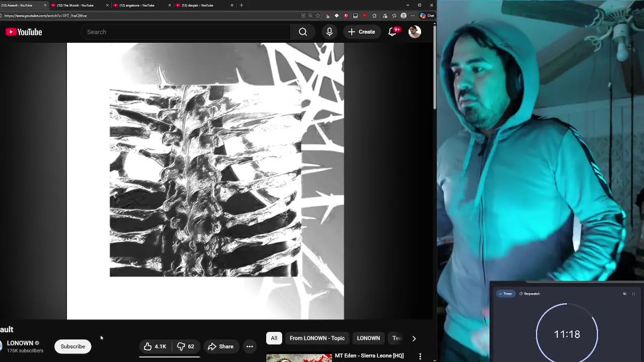
Task: Open the YouTube home logo
Action: pos(24,32)
